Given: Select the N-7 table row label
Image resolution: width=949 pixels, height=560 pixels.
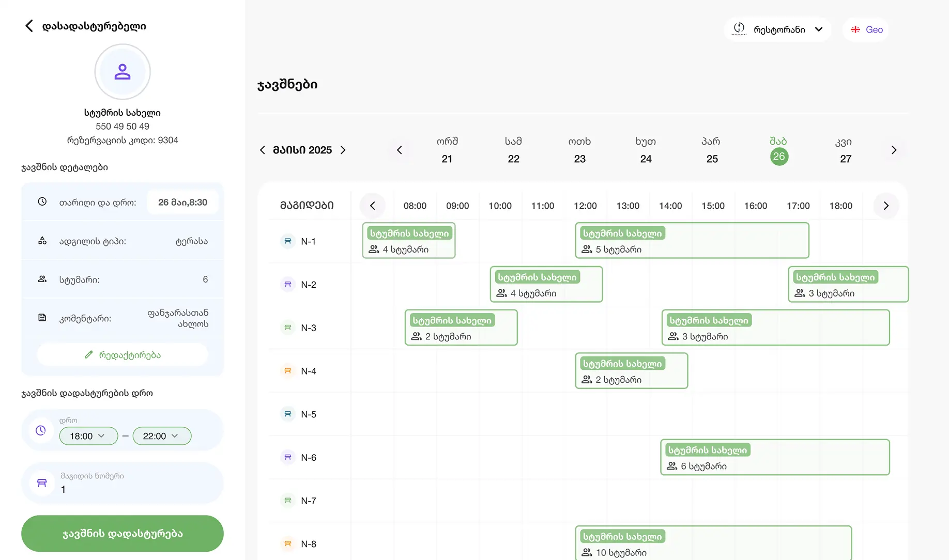Looking at the screenshot, I should [309, 501].
